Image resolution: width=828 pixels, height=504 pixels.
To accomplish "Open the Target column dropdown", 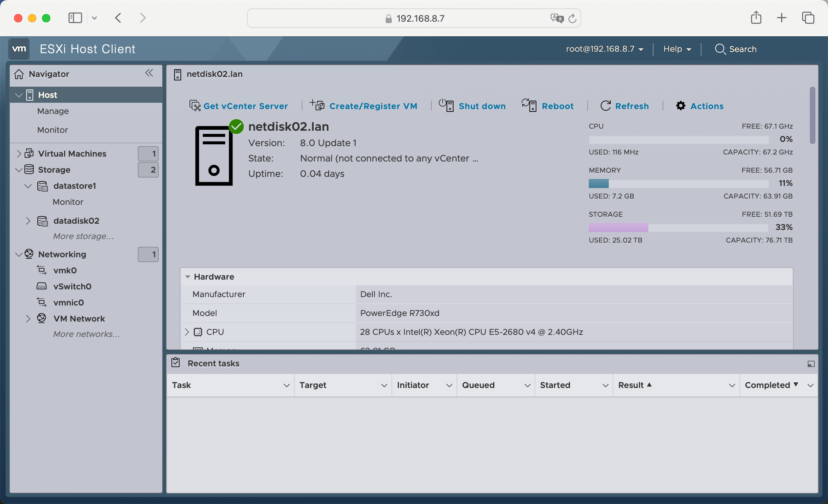I will [384, 385].
